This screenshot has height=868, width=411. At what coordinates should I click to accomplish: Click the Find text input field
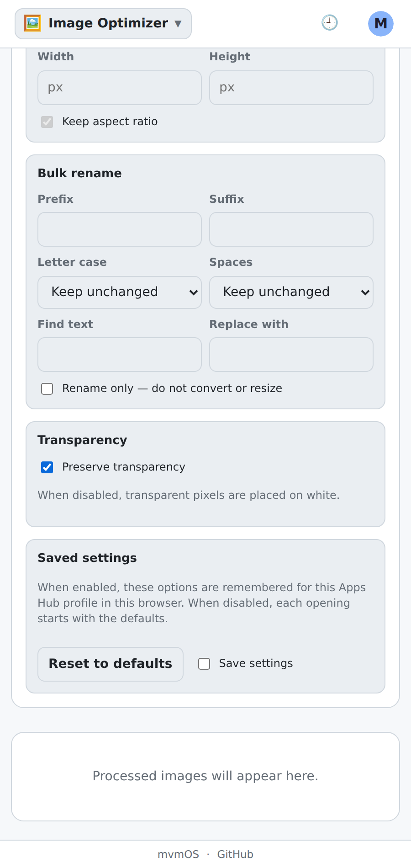(120, 355)
